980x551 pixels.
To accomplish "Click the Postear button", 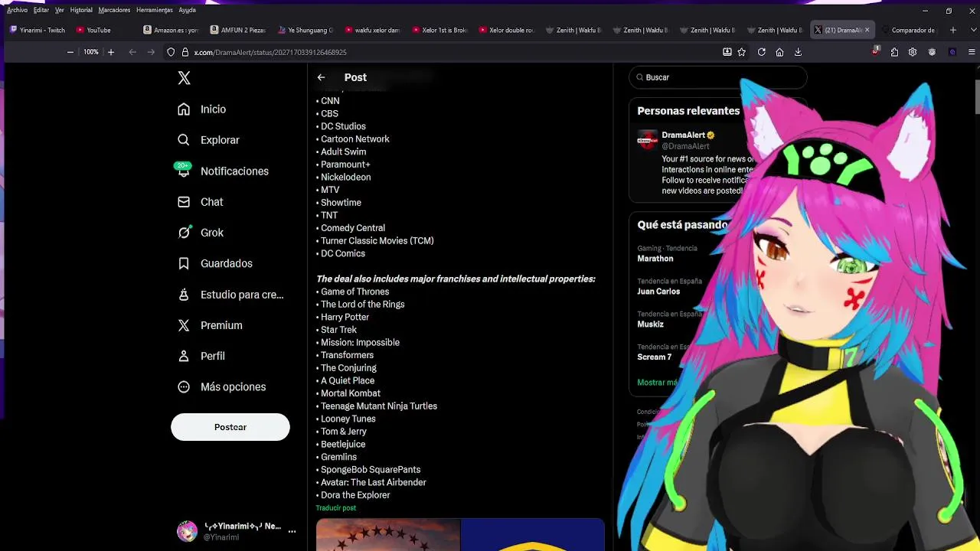I will pos(230,427).
